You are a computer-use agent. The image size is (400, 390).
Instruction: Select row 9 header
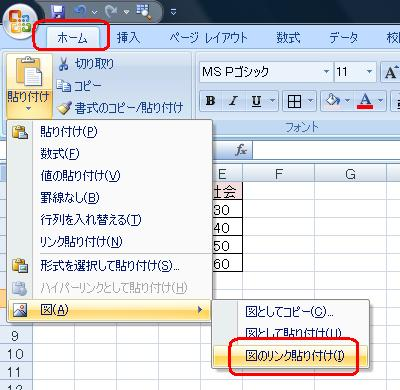15,336
